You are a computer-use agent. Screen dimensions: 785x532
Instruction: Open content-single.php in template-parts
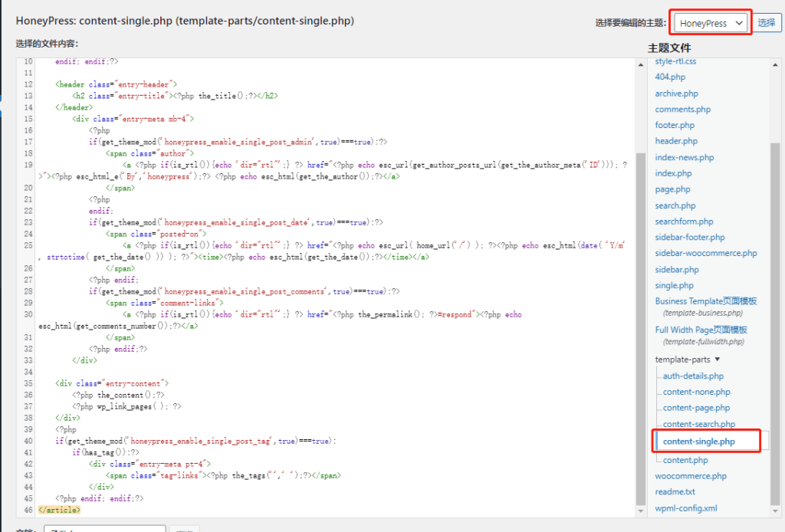(698, 442)
